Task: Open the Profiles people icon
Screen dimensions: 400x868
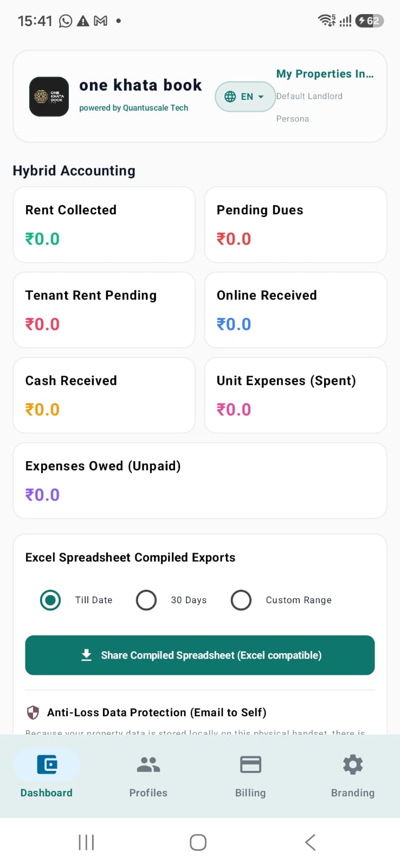Action: click(149, 764)
